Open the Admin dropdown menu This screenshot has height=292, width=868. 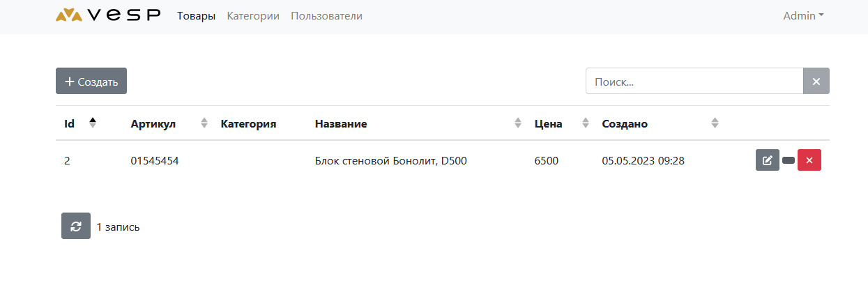[803, 15]
